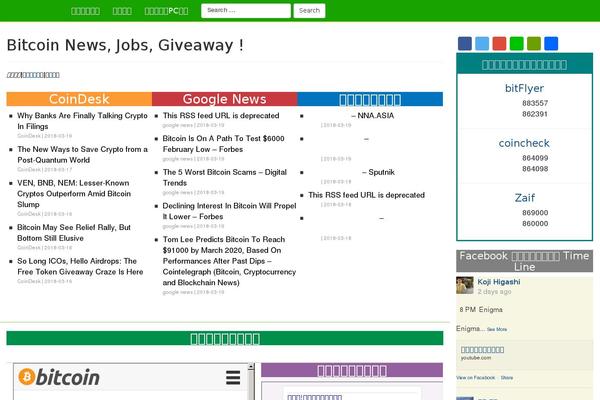Click the wide green section banner
Screen dimensions: 600x400
225,338
